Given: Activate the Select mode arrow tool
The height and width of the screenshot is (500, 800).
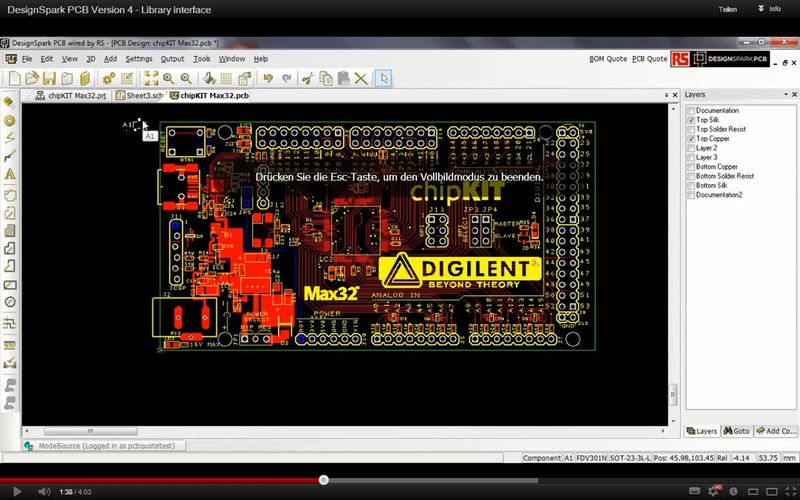Looking at the screenshot, I should (x=384, y=78).
